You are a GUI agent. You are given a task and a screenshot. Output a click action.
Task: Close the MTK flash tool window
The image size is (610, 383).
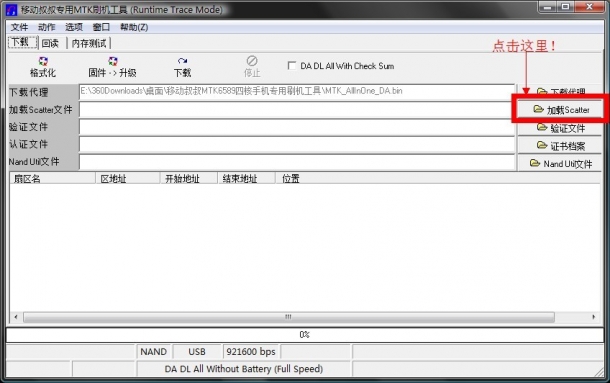pyautogui.click(x=589, y=7)
